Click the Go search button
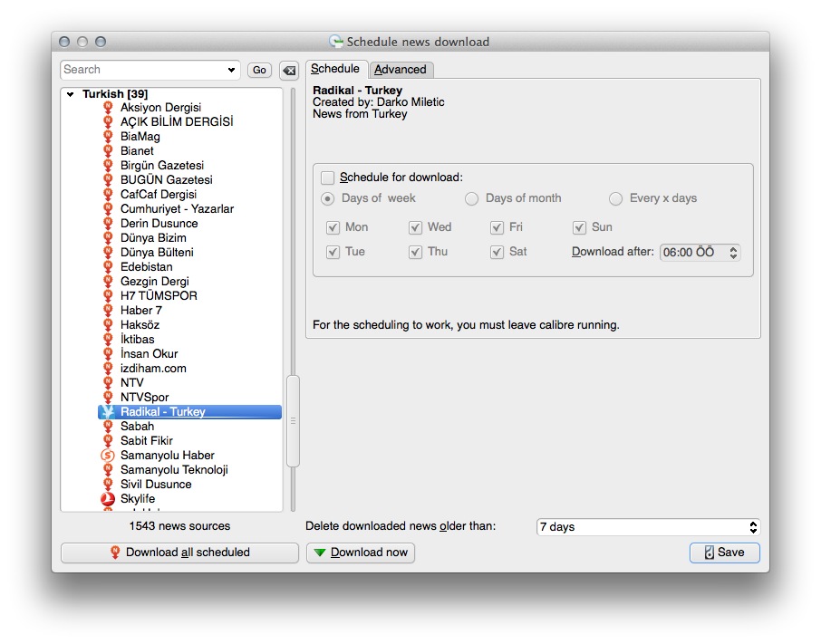Image resolution: width=821 pixels, height=644 pixels. (260, 70)
